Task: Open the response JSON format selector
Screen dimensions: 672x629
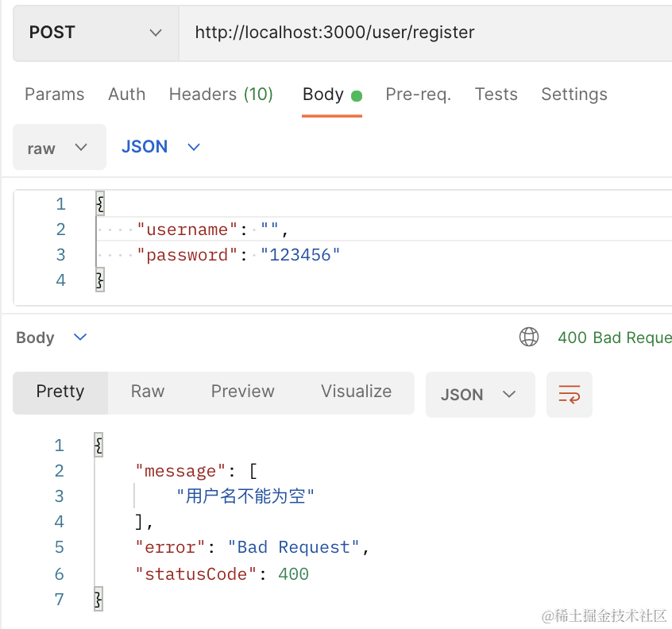Action: click(480, 394)
